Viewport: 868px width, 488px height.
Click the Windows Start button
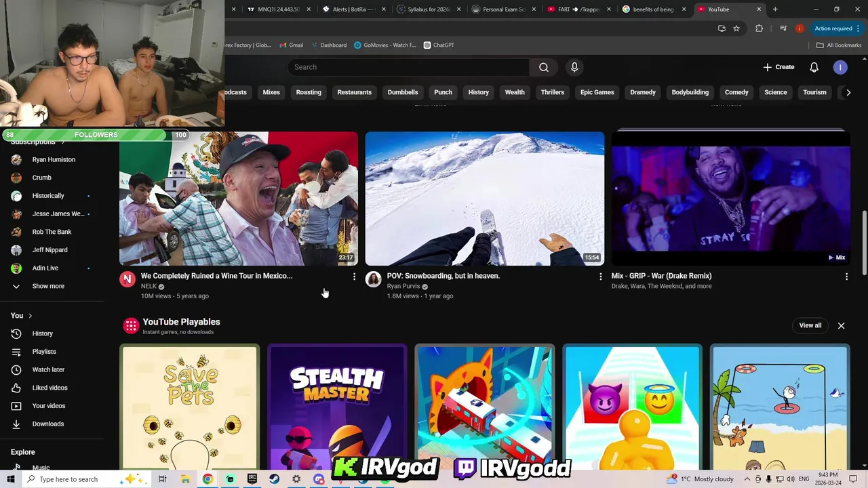pos(11,479)
